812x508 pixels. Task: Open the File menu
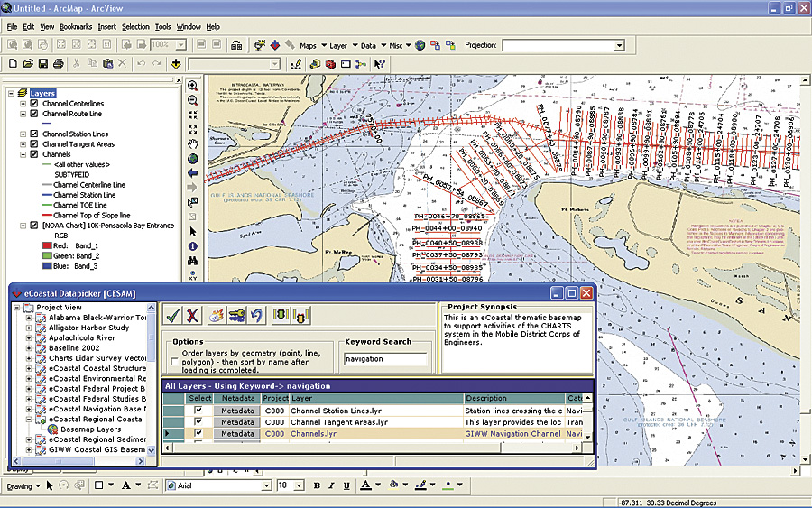[x=12, y=26]
